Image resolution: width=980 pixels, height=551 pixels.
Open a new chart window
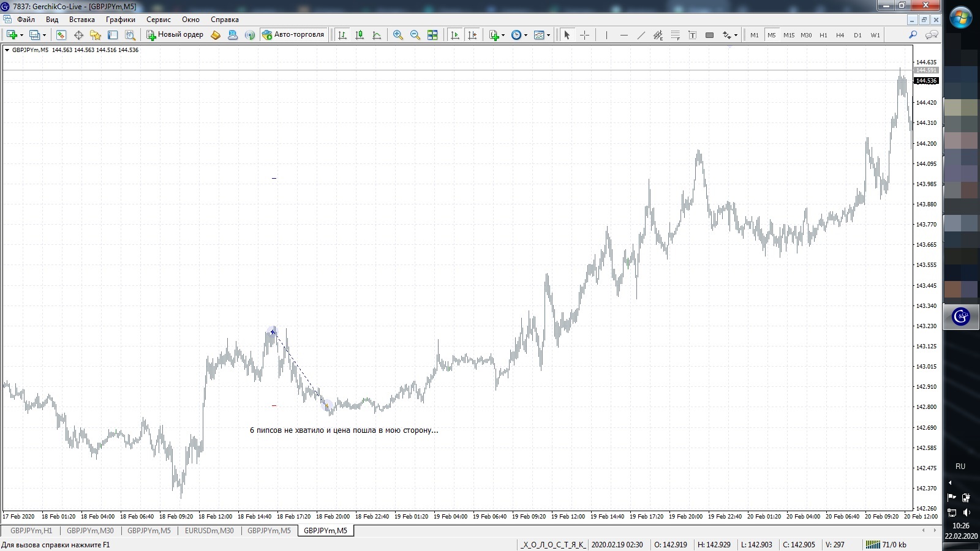(x=12, y=35)
